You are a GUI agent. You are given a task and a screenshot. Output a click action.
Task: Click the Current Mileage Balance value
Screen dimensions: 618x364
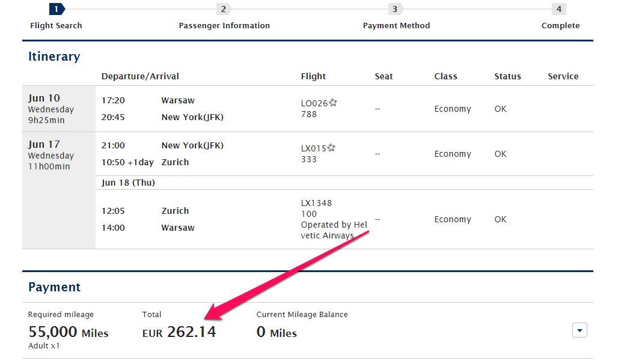point(277,332)
